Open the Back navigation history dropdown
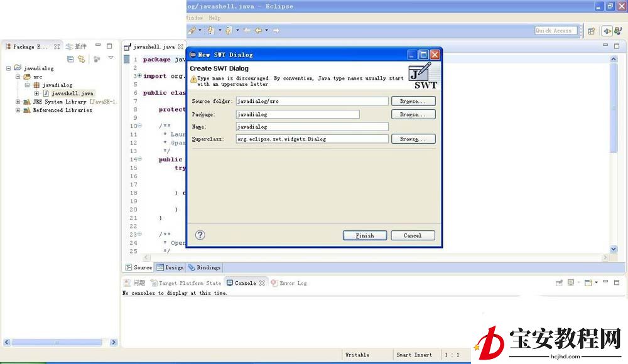Screen dimensions: 628x364 pyautogui.click(x=267, y=30)
